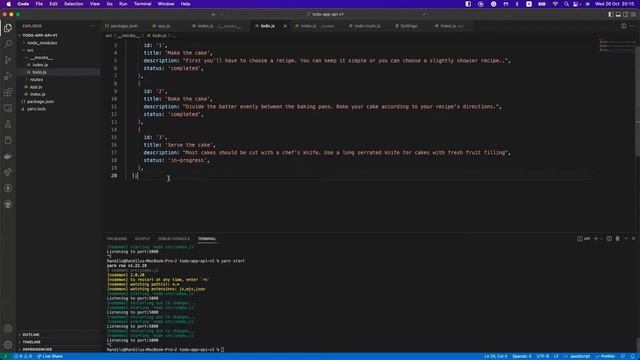Switch to the Debug Console panel tab
The height and width of the screenshot is (360, 640).
pyautogui.click(x=174, y=239)
